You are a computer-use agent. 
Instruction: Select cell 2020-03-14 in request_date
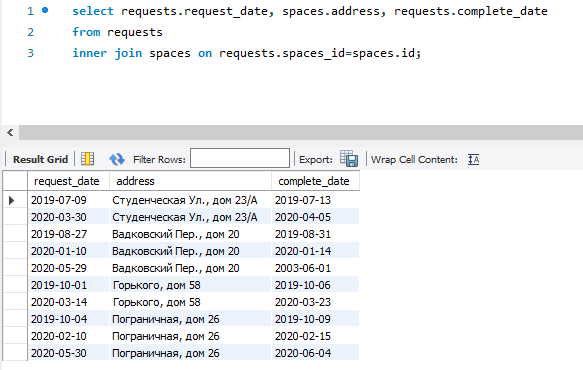coord(68,302)
